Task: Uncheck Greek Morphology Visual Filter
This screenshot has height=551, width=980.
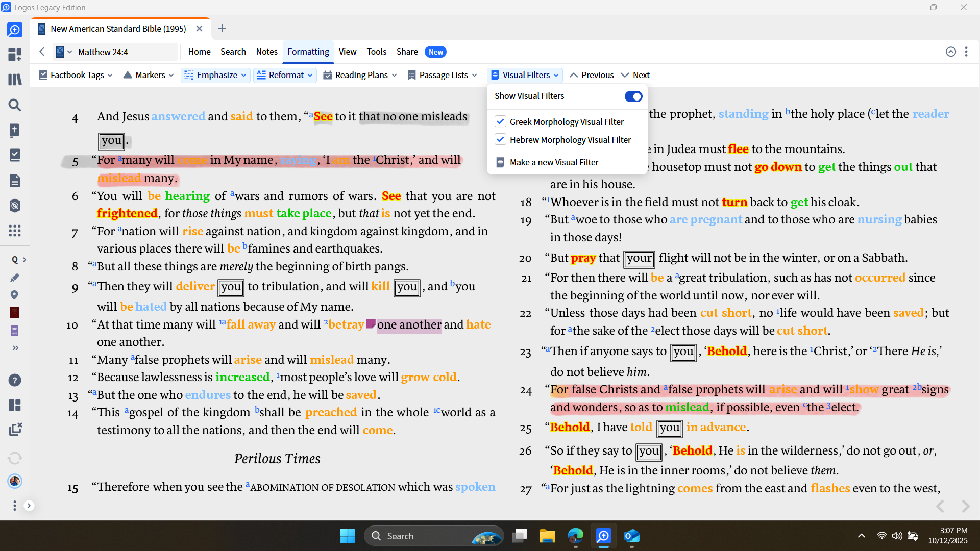Action: pyautogui.click(x=500, y=122)
